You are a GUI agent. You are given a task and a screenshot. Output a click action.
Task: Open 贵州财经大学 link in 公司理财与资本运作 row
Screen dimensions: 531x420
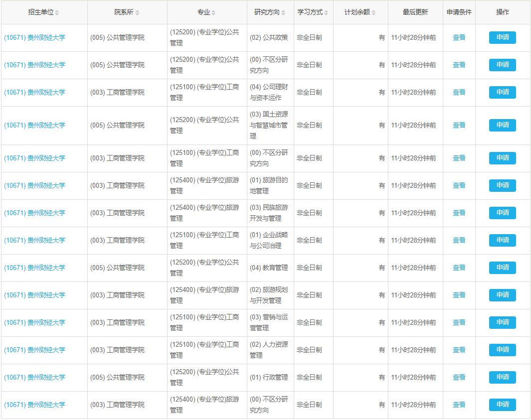coord(34,92)
